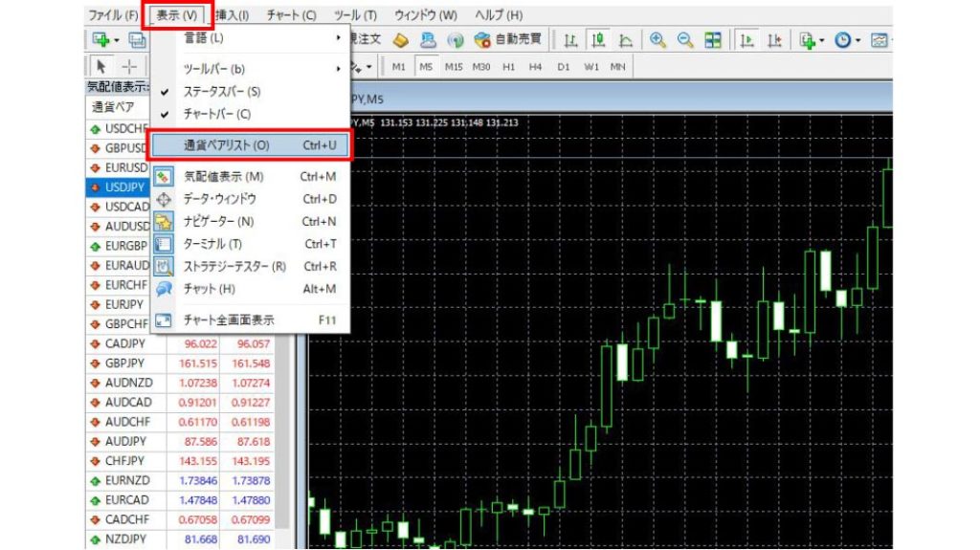This screenshot has height=550, width=980.
Task: Choose チャート全画面表示 fullscreen option
Action: pos(228,320)
